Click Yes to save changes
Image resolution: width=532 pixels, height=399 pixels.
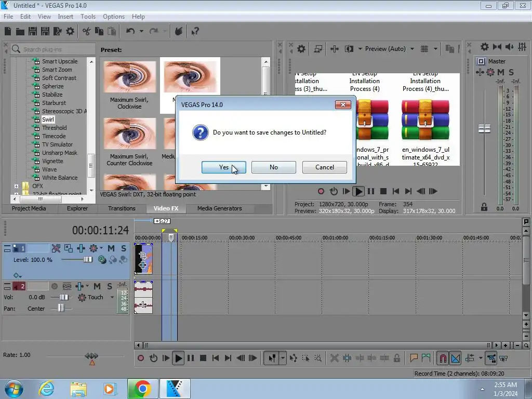pyautogui.click(x=223, y=167)
